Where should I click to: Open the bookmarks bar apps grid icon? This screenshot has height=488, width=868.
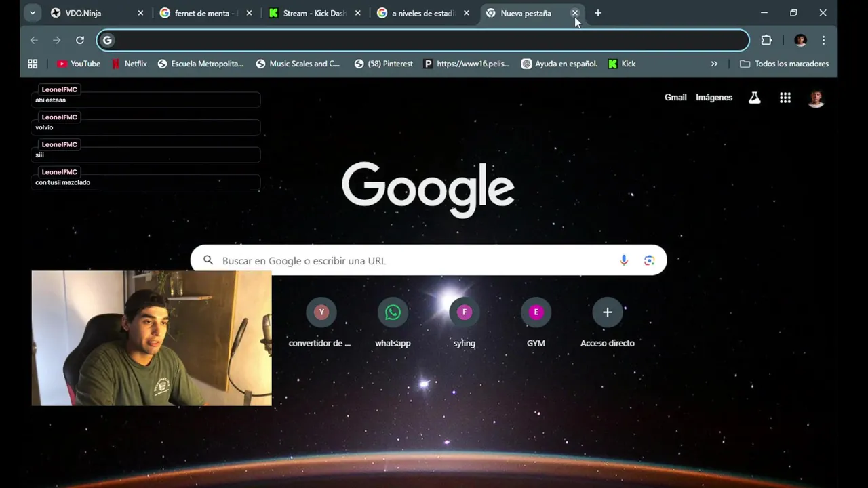click(33, 64)
